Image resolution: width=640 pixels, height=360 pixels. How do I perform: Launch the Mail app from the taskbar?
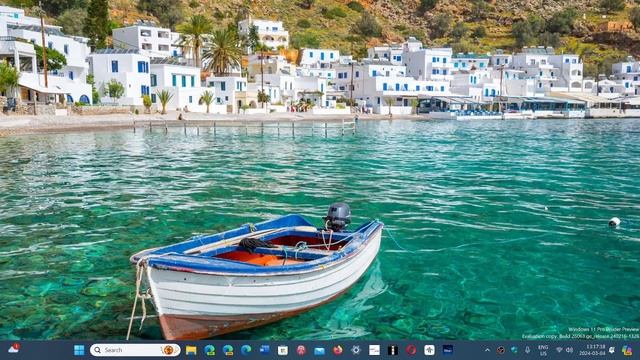[x=319, y=350]
